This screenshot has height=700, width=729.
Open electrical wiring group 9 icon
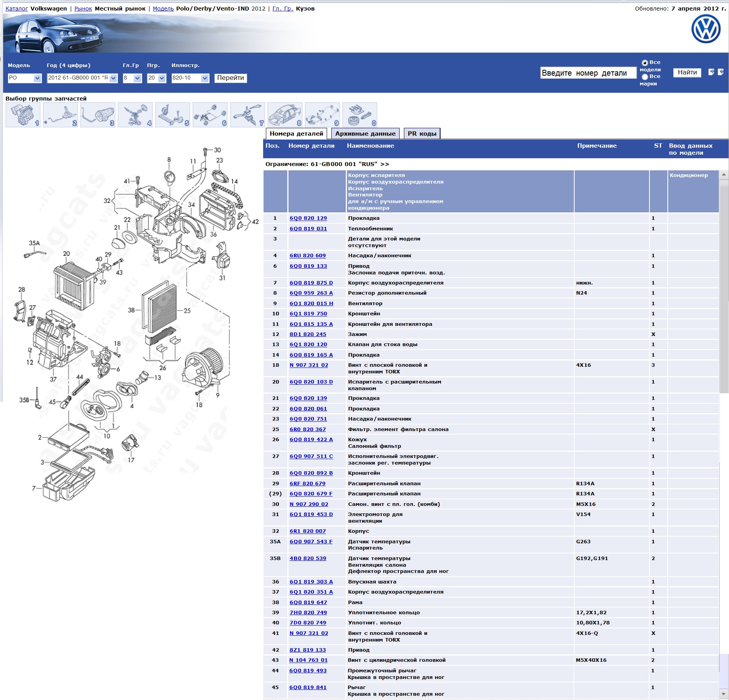(322, 115)
